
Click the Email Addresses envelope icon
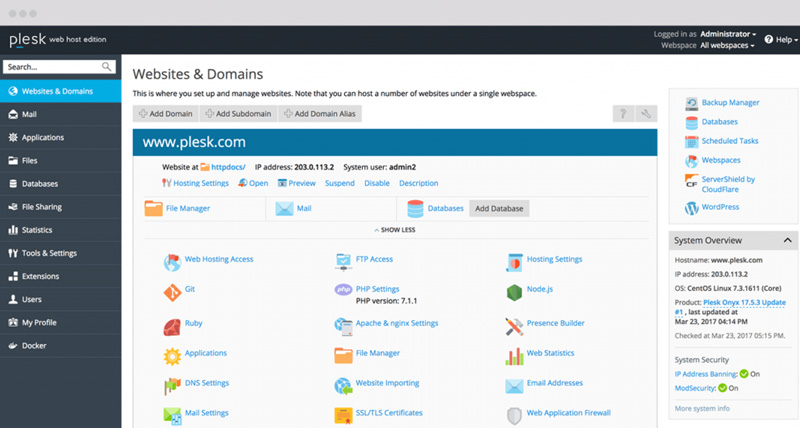click(x=514, y=386)
